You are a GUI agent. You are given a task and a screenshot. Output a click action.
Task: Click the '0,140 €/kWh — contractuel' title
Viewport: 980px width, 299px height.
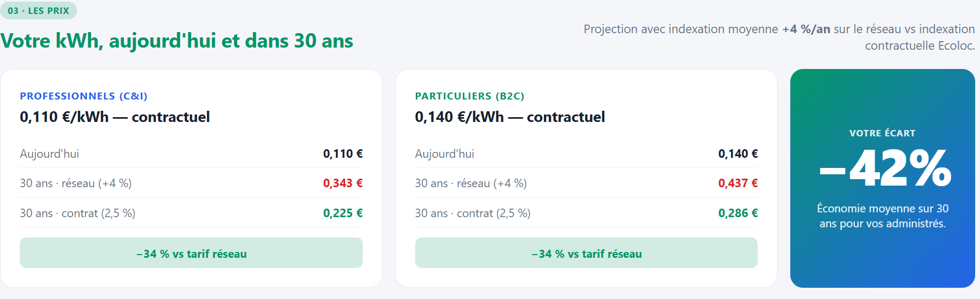coord(510,117)
